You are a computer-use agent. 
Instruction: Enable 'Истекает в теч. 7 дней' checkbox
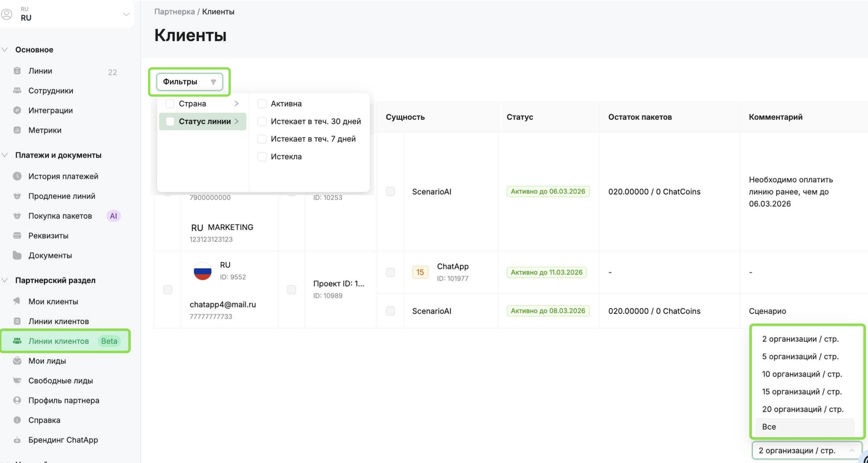pos(262,139)
